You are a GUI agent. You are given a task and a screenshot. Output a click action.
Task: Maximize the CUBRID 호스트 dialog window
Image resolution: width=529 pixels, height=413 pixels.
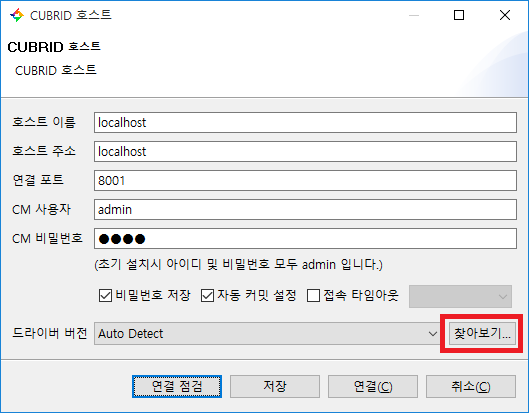click(459, 15)
